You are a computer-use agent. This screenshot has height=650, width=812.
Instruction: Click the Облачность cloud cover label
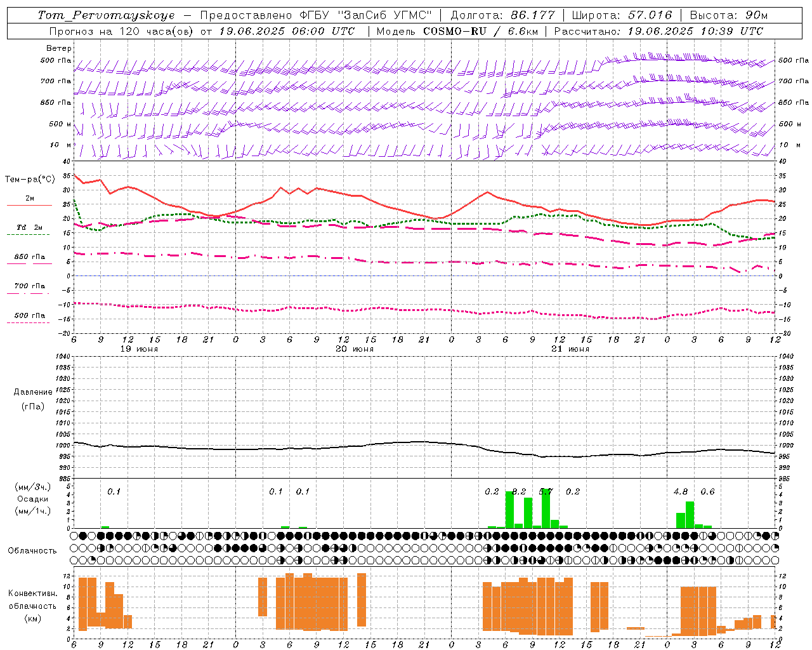tap(32, 551)
